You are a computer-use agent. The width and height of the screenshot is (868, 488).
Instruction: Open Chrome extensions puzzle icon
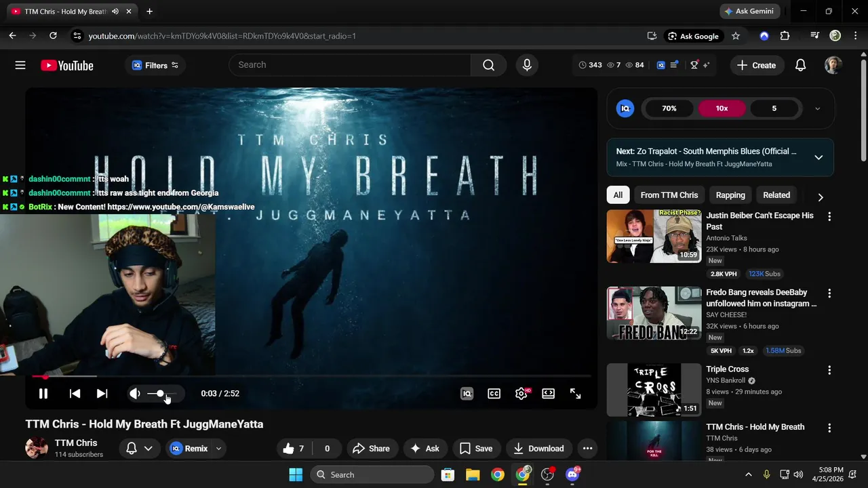click(x=785, y=36)
